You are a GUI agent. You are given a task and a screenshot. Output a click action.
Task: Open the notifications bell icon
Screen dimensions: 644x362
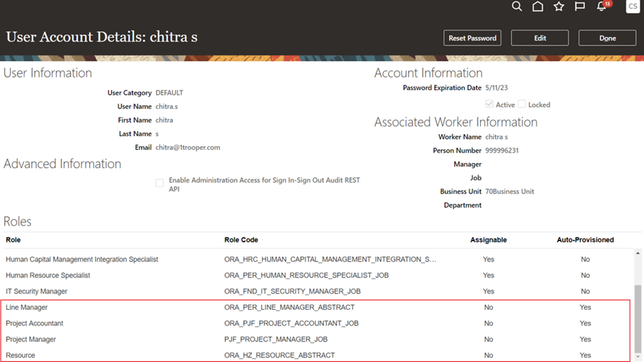[x=602, y=7]
